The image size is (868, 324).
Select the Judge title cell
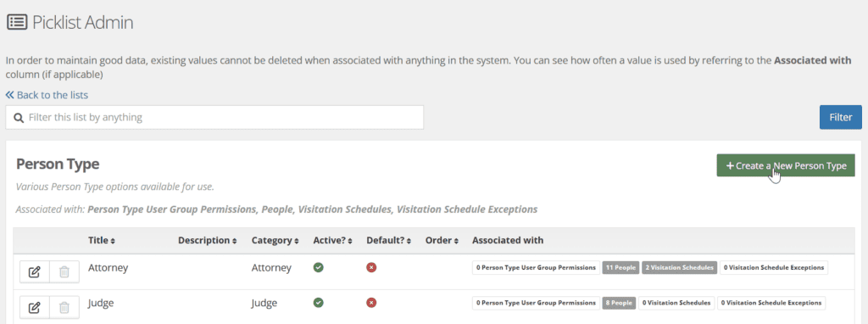101,303
